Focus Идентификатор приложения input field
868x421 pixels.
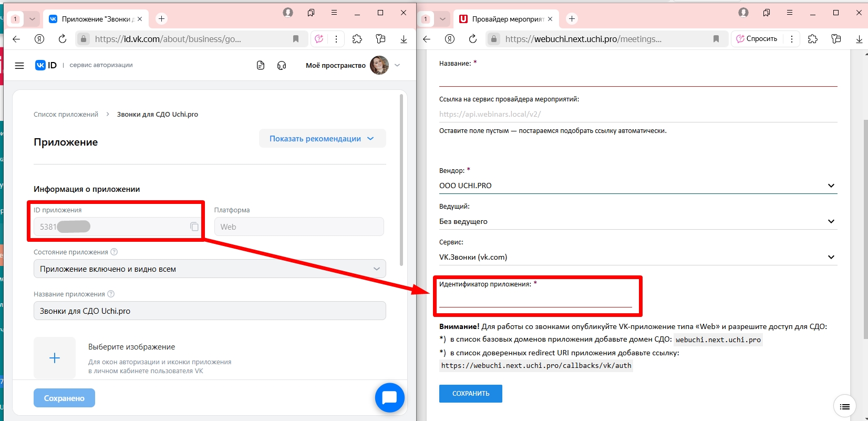pos(535,299)
